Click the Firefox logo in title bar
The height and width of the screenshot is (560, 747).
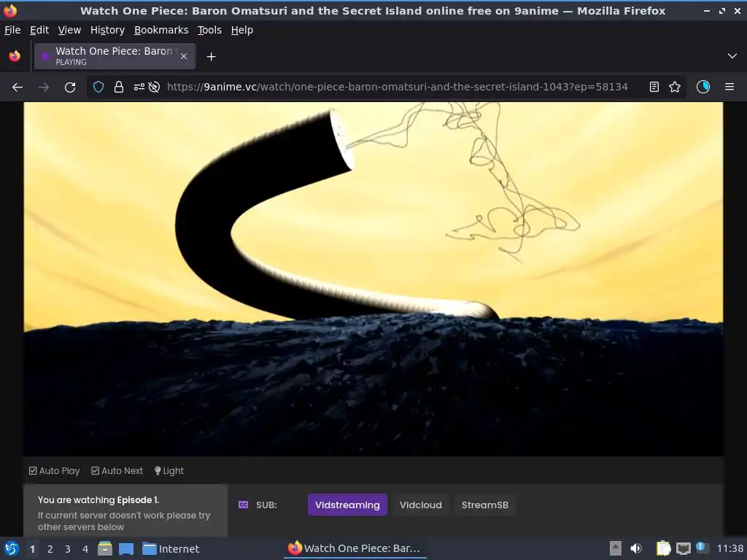10,10
